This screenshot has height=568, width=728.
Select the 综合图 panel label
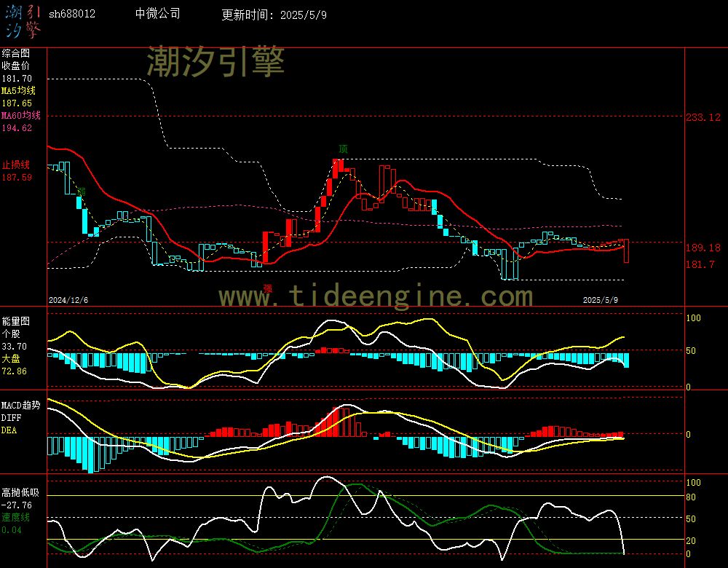point(16,53)
